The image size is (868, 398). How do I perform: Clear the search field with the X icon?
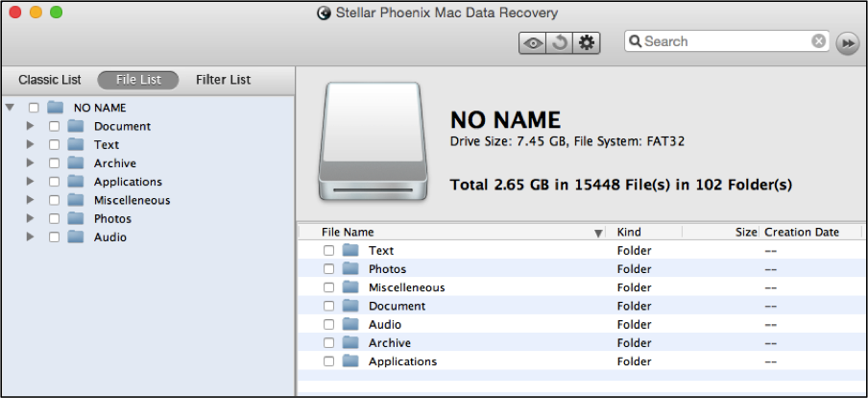click(818, 41)
